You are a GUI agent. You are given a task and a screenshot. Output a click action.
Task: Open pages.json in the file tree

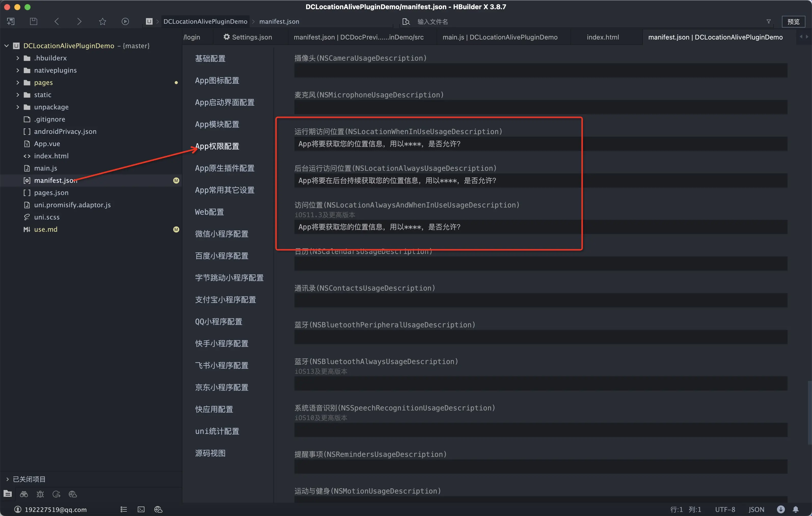[51, 192]
